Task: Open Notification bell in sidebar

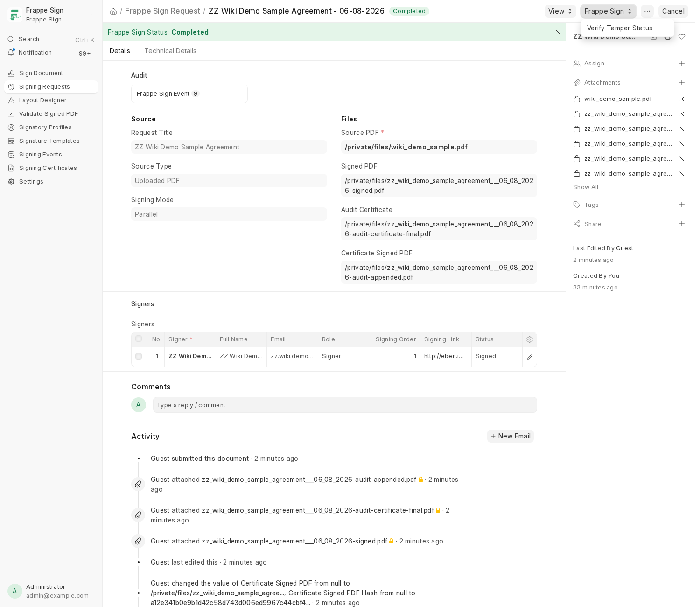Action: pyautogui.click(x=51, y=53)
